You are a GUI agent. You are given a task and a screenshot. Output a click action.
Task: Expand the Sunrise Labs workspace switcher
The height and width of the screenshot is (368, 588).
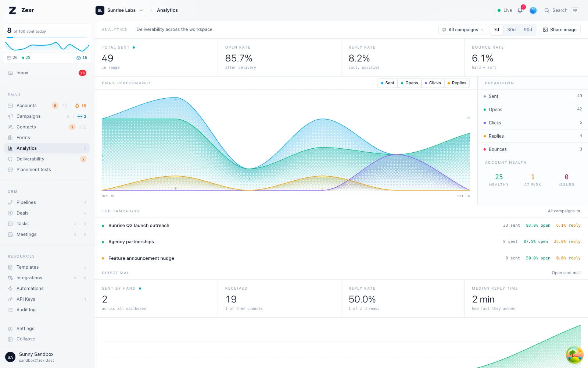pos(119,10)
